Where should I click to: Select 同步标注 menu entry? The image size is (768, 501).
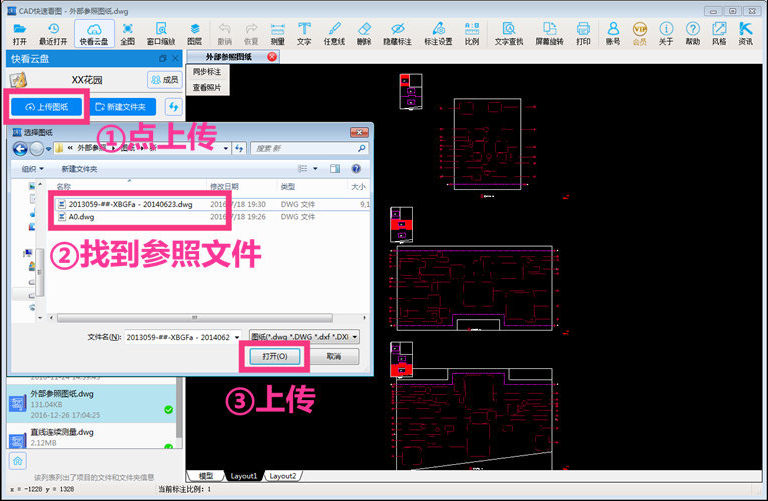[x=207, y=72]
